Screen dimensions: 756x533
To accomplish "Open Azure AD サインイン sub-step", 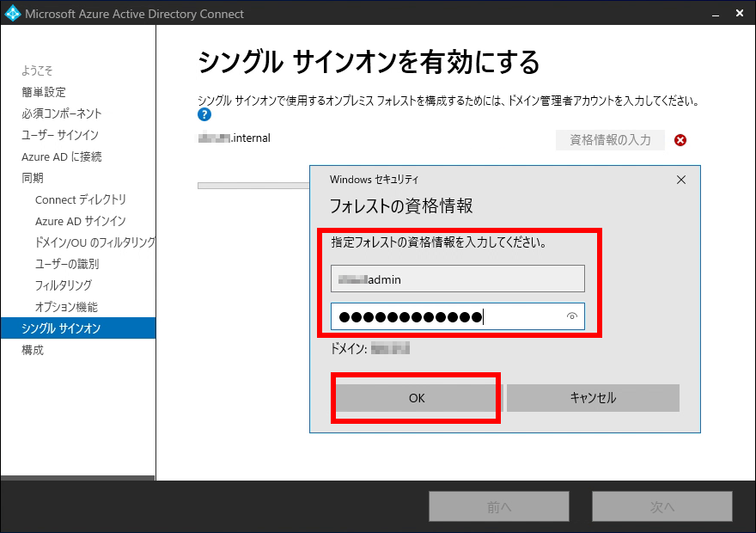I will (x=81, y=221).
